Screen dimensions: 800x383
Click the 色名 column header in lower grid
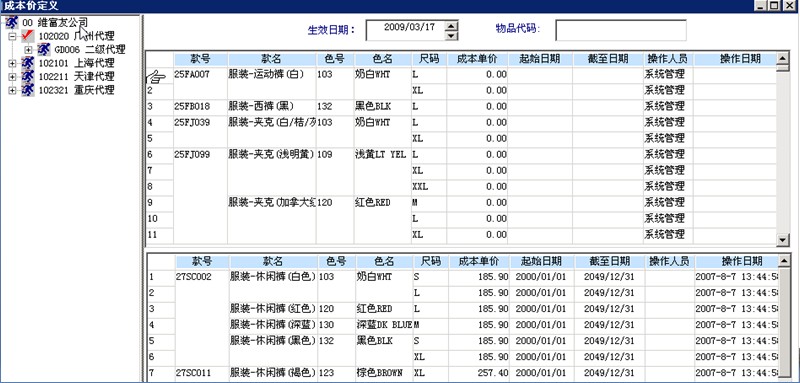point(384,262)
